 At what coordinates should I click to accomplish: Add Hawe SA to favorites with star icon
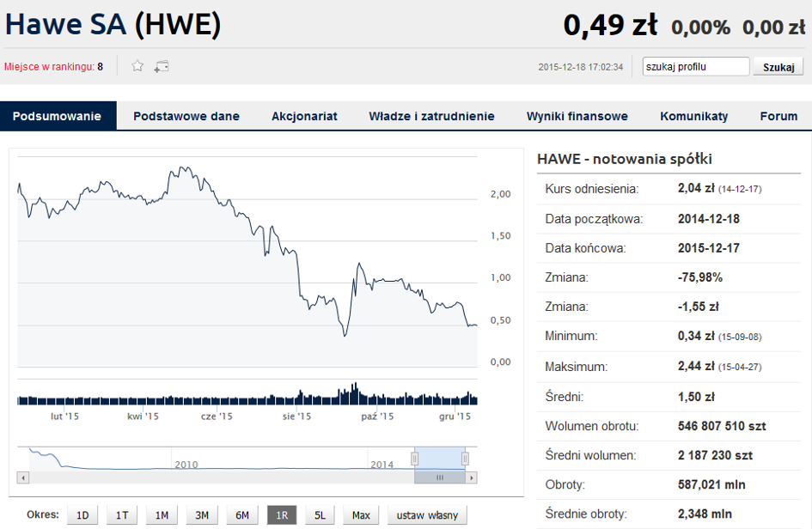tap(137, 66)
